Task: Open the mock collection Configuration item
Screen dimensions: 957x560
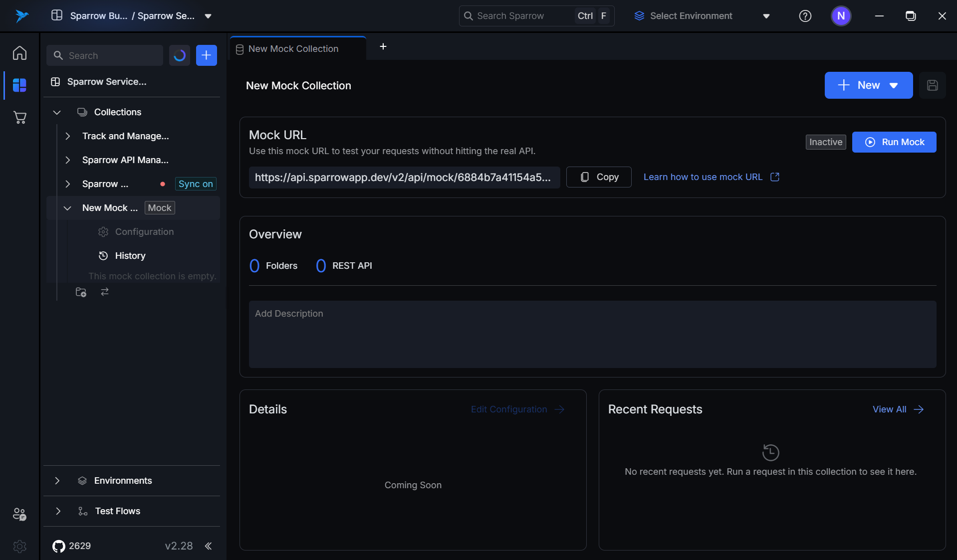Action: (x=144, y=232)
